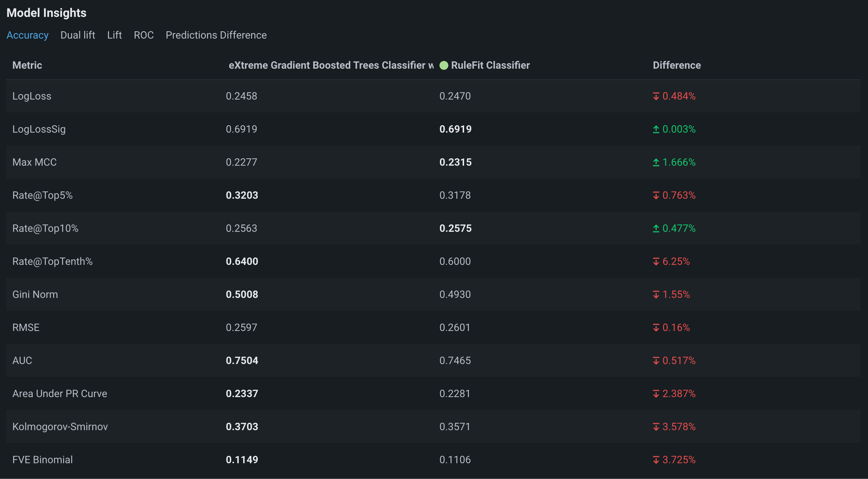The height and width of the screenshot is (479, 868).
Task: Click the Difference column header
Action: (676, 65)
